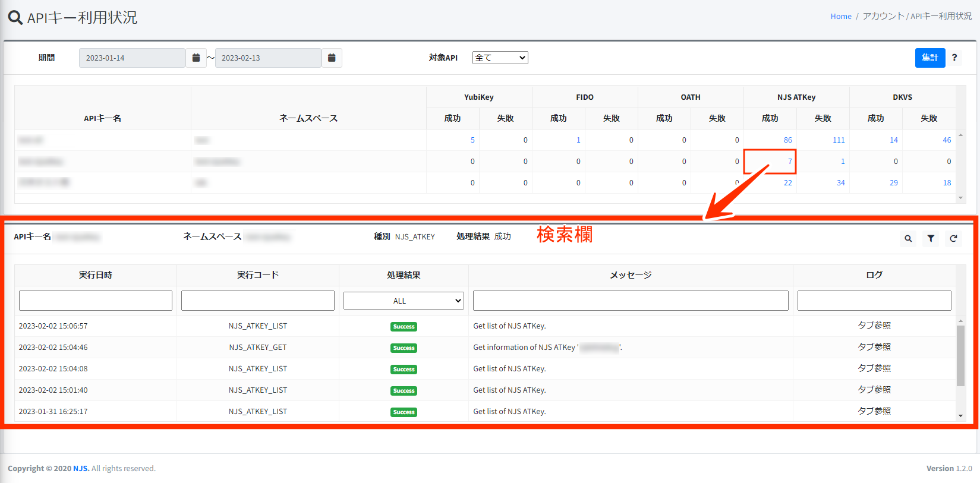The width and height of the screenshot is (980, 483).
Task: Click the OATH group header
Action: point(691,97)
